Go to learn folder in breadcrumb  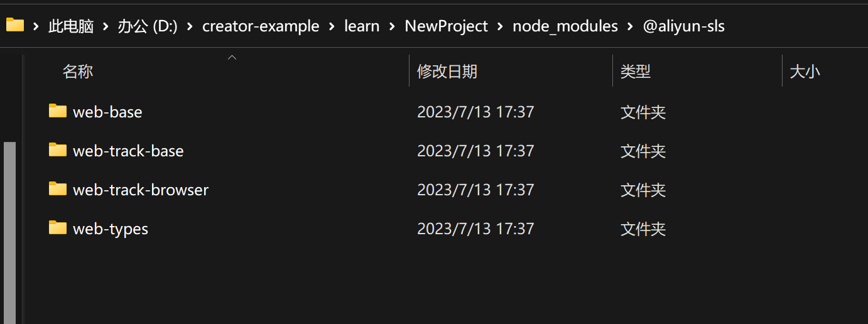362,26
